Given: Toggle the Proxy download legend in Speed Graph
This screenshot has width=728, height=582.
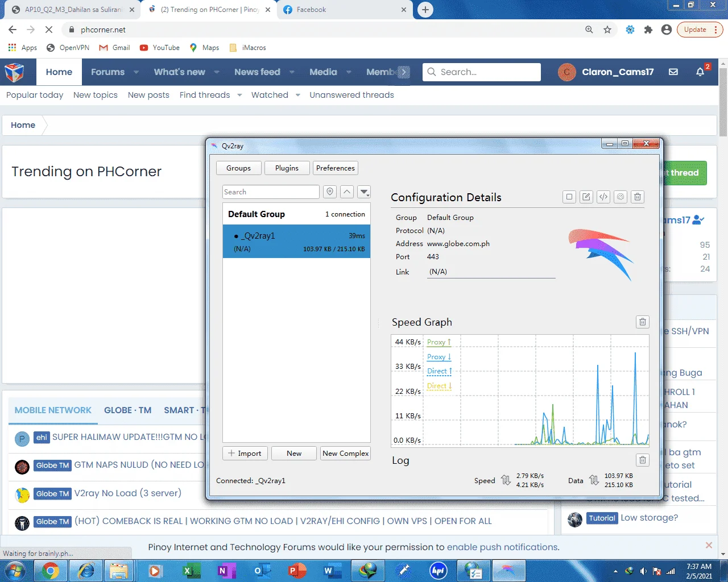Looking at the screenshot, I should (x=439, y=357).
